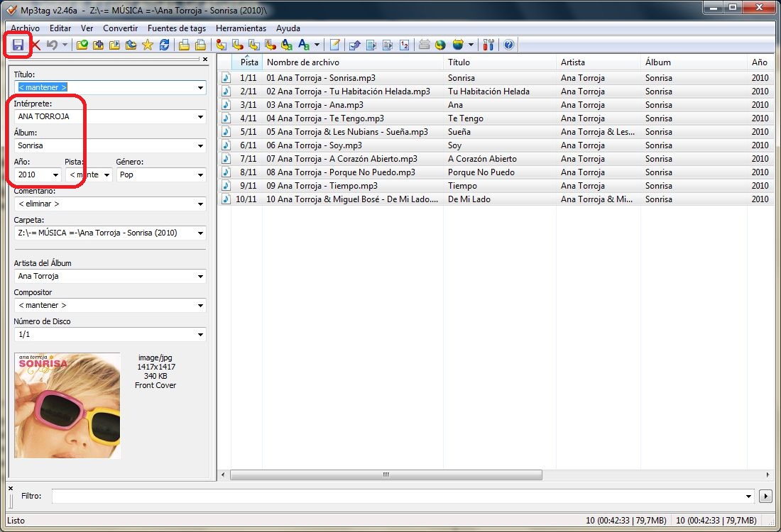Viewport: 781px width, 532px height.
Task: Open the Editar menu
Action: click(x=60, y=28)
